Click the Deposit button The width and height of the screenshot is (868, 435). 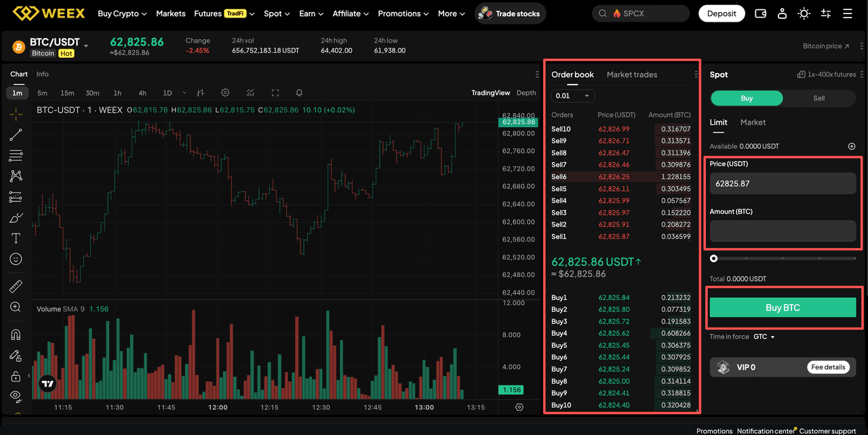tap(722, 14)
